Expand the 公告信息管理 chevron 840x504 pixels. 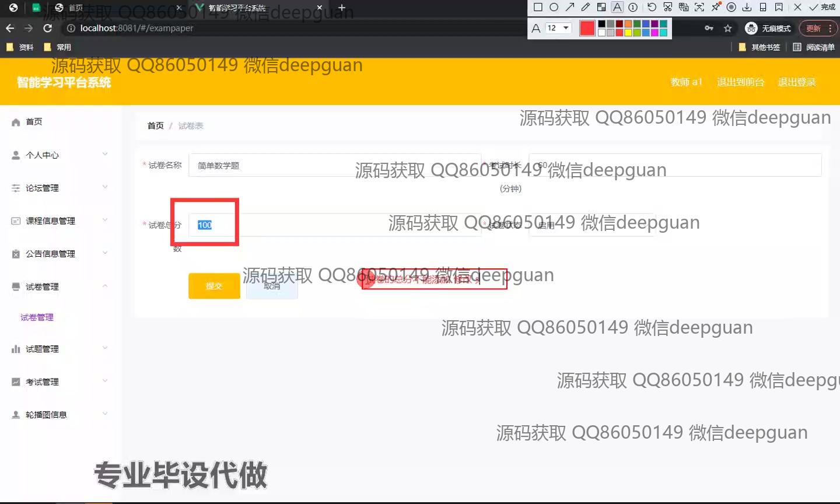tap(105, 253)
